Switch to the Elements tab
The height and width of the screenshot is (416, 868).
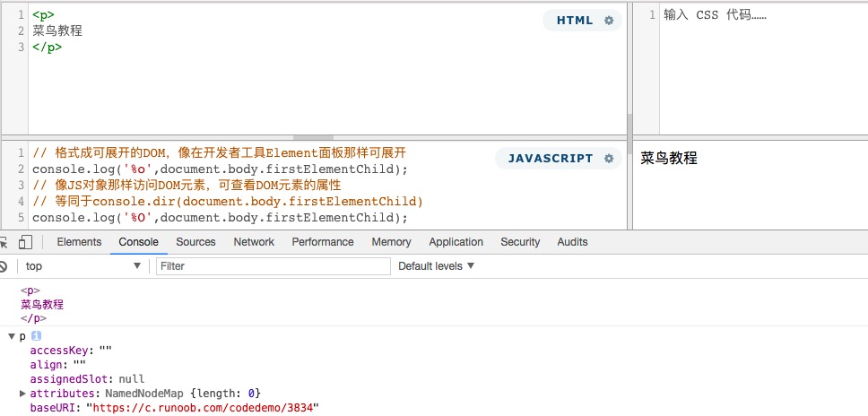pos(79,242)
